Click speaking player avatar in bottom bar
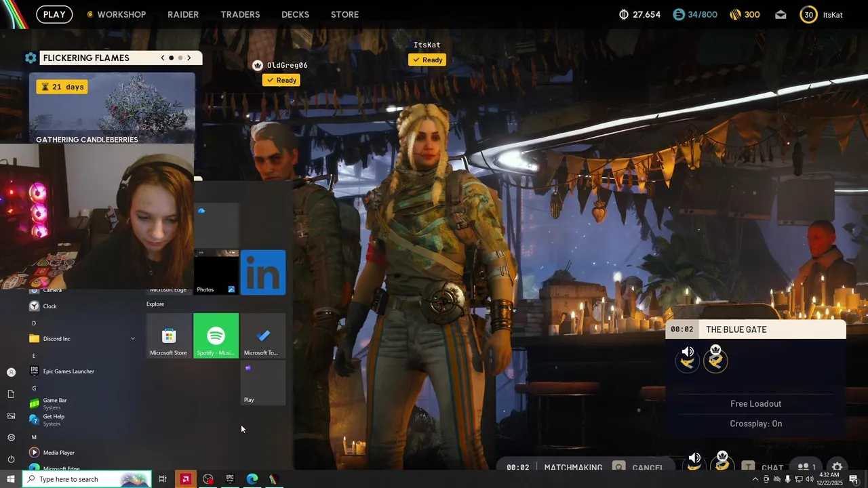This screenshot has height=488, width=868. pos(694,462)
